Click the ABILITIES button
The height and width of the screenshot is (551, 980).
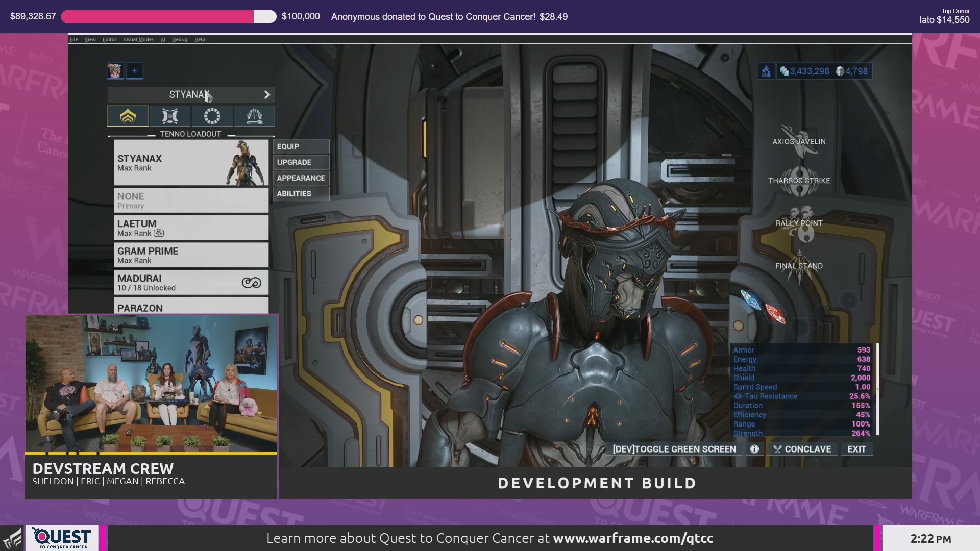301,194
